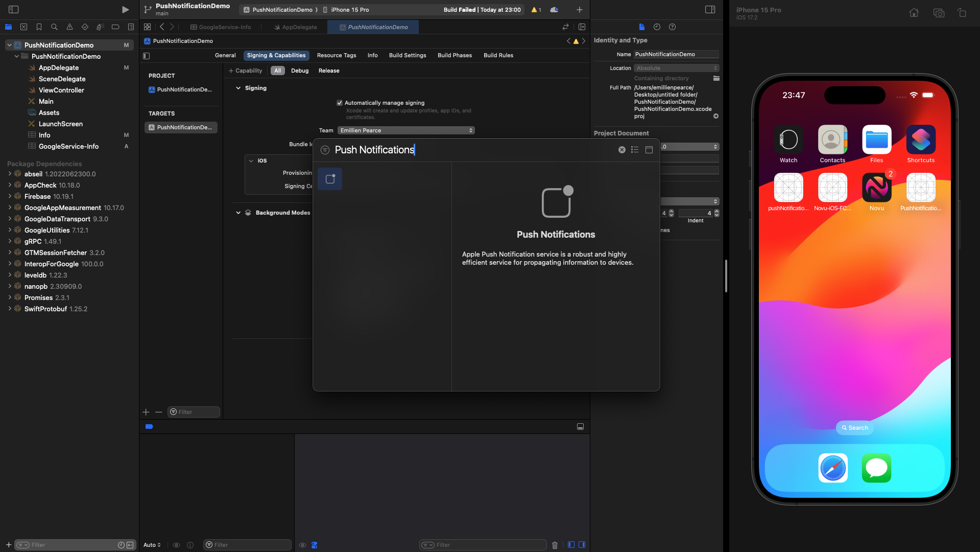
Task: Open Safari in the simulator dock
Action: (832, 468)
